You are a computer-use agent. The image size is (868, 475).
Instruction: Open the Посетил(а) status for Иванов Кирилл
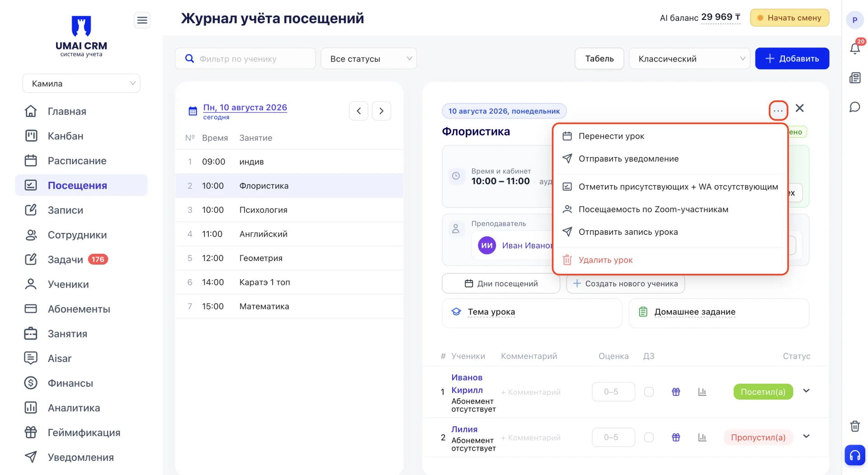coord(763,392)
